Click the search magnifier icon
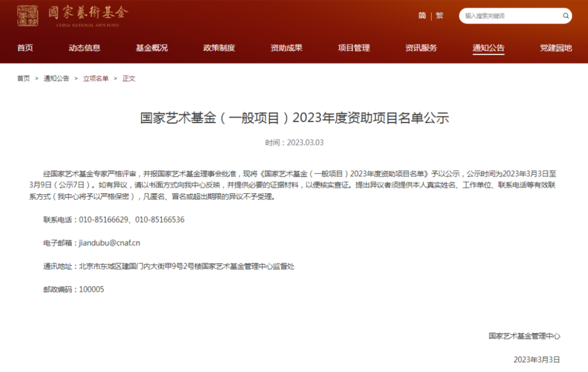 (566, 16)
